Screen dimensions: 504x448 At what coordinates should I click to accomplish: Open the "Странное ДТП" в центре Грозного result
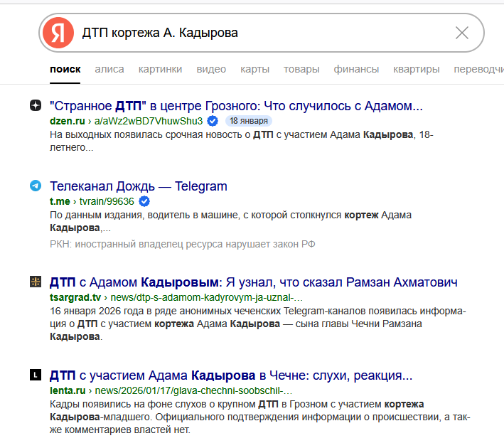[x=236, y=106]
